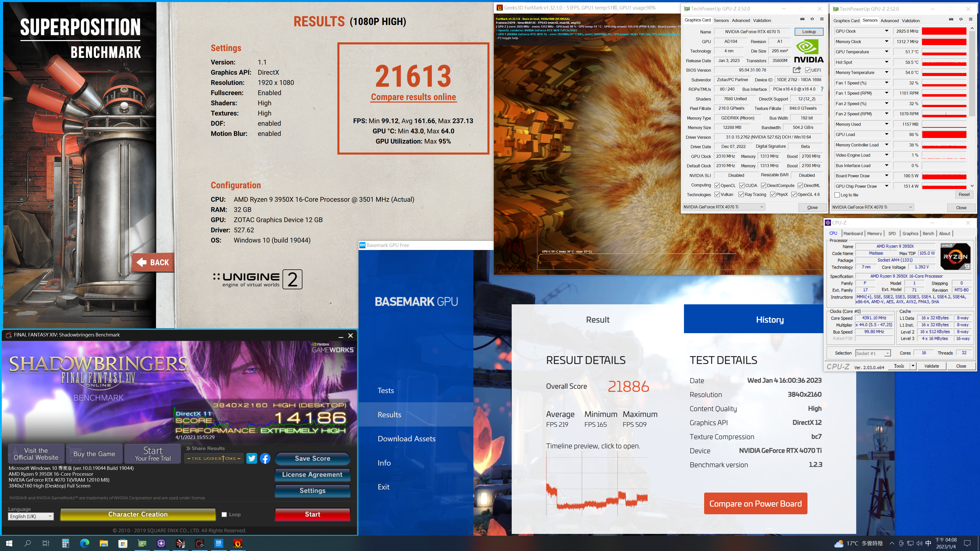Screen dimensions: 980x551
Task: Open the Board Power Draw sensor dropdown
Action: 886,176
